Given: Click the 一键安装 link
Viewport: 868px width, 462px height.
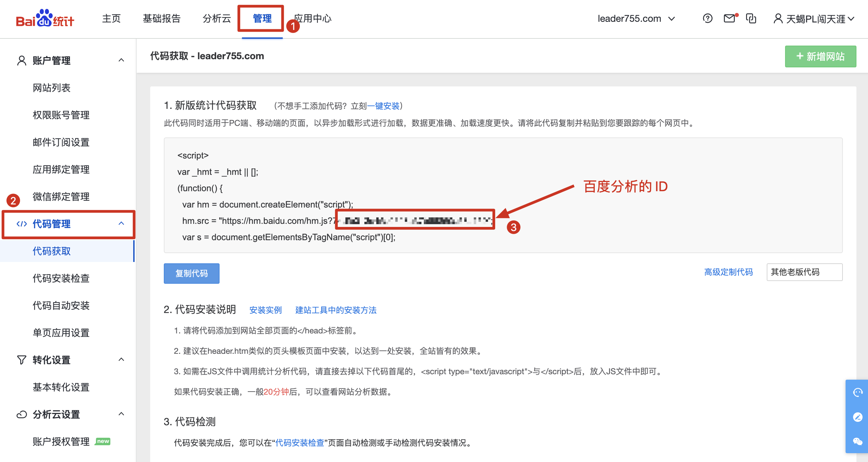Looking at the screenshot, I should coord(383,106).
